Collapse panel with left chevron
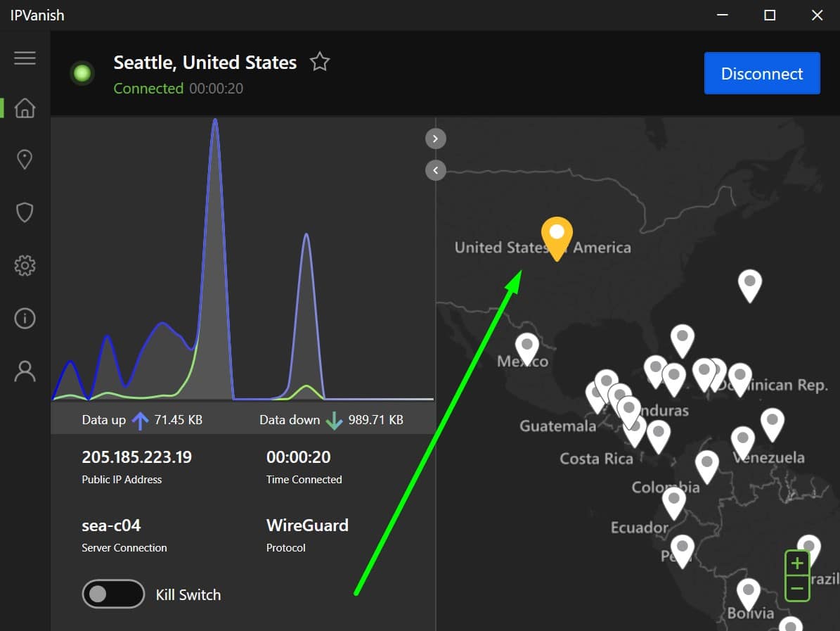Viewport: 840px width, 631px height. [436, 170]
